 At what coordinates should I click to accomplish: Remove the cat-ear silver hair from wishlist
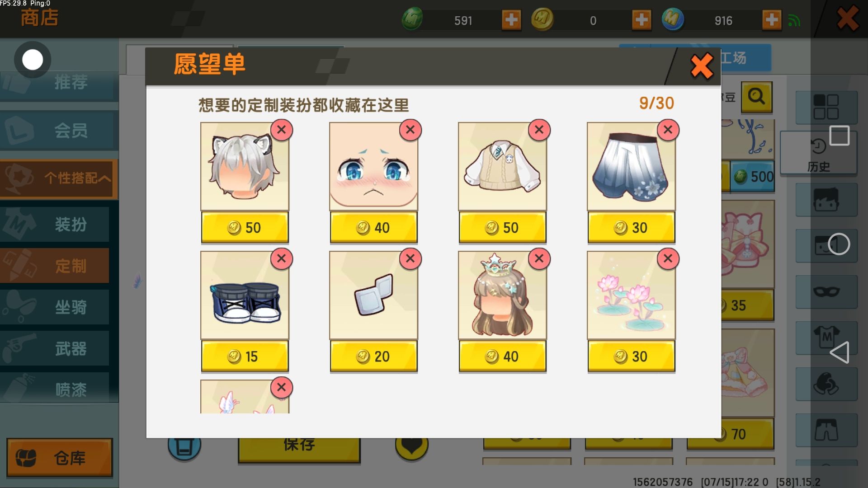(x=281, y=130)
